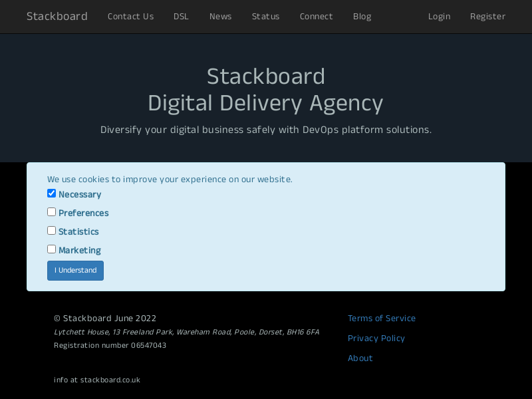Click the Marketing label text

click(80, 251)
